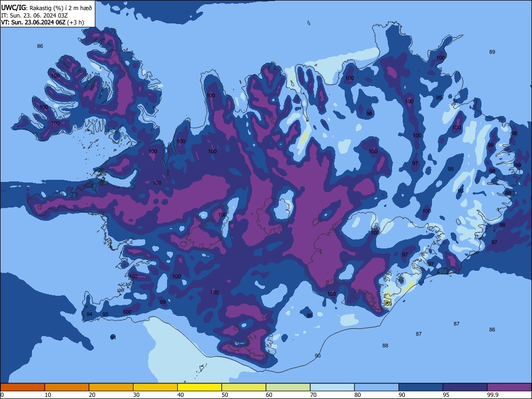Click the light orange 20–30 legend swatch

click(111, 387)
